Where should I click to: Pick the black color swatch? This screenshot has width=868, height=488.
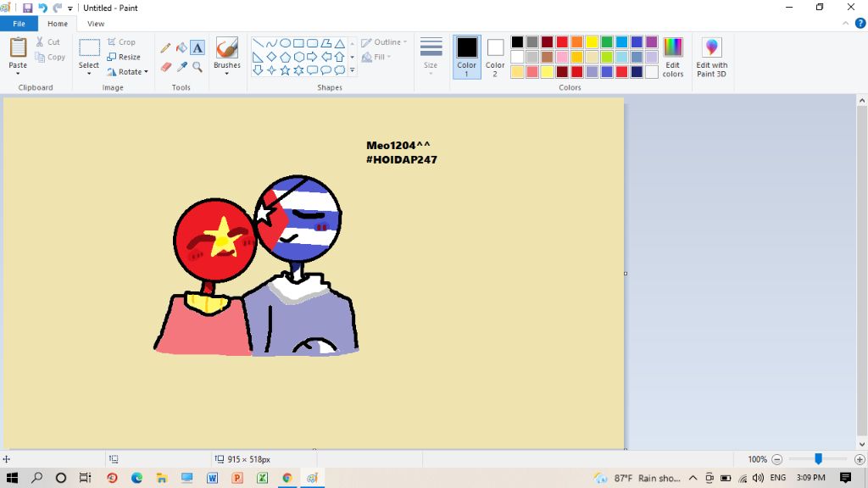[517, 42]
